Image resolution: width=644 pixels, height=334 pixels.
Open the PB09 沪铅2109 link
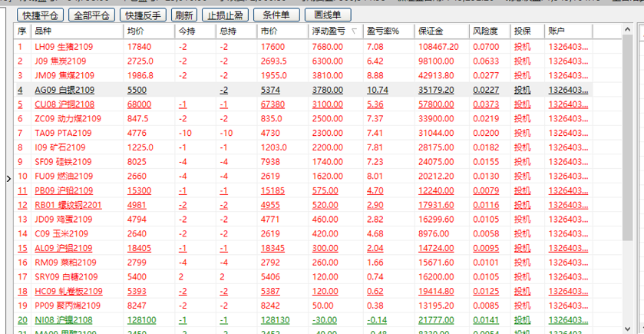[x=64, y=190]
